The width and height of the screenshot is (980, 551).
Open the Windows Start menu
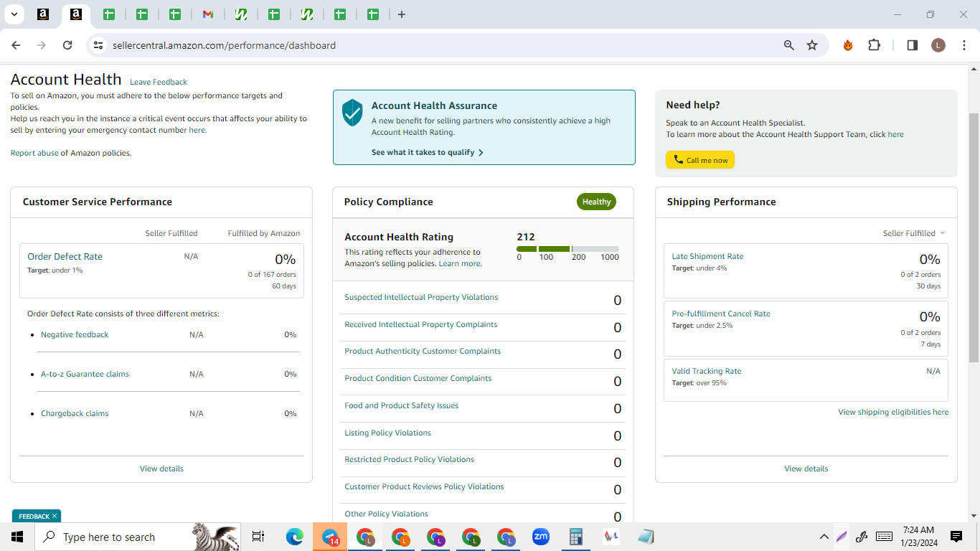pos(17,537)
